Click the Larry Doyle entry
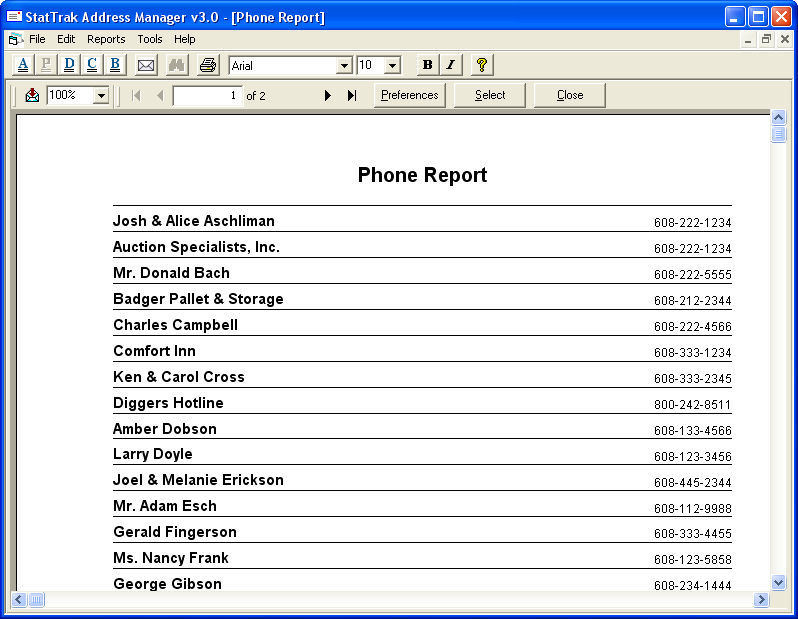Image resolution: width=798 pixels, height=619 pixels. click(153, 454)
